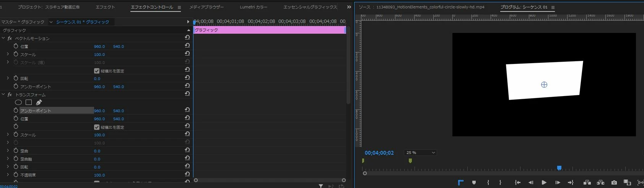Screen dimensions: 644x188
Task: Toggle the blue show rulers button
Action: pyautogui.click(x=460, y=183)
